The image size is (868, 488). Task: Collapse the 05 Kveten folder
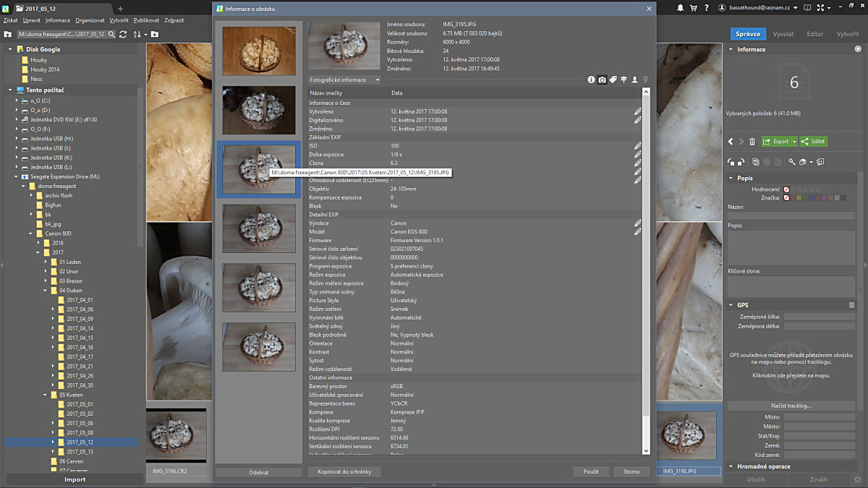(44, 395)
